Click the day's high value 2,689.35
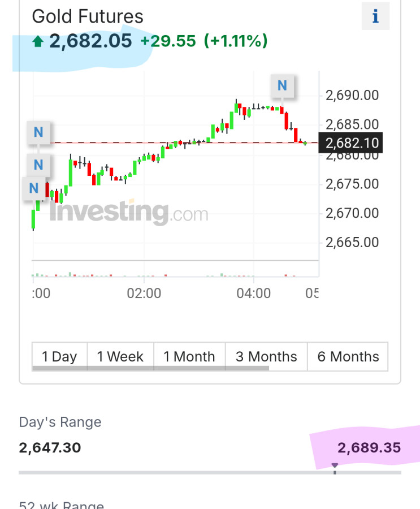 [369, 448]
